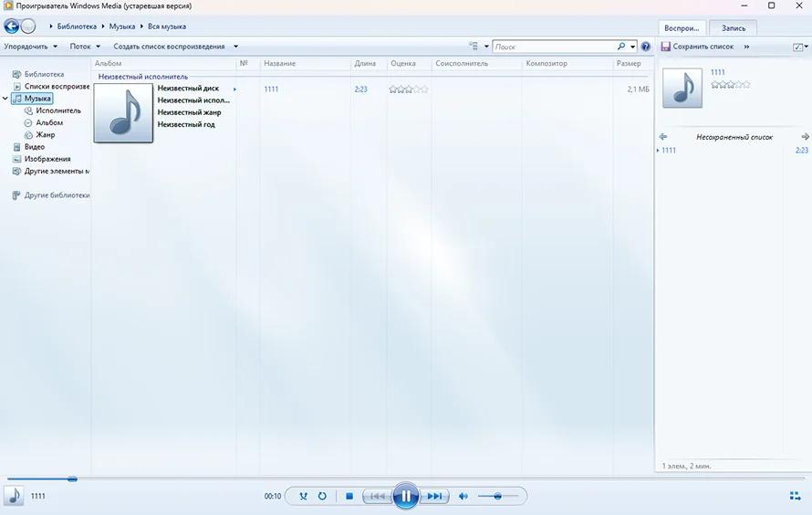Rate track 1111 five stars in library

tap(424, 89)
